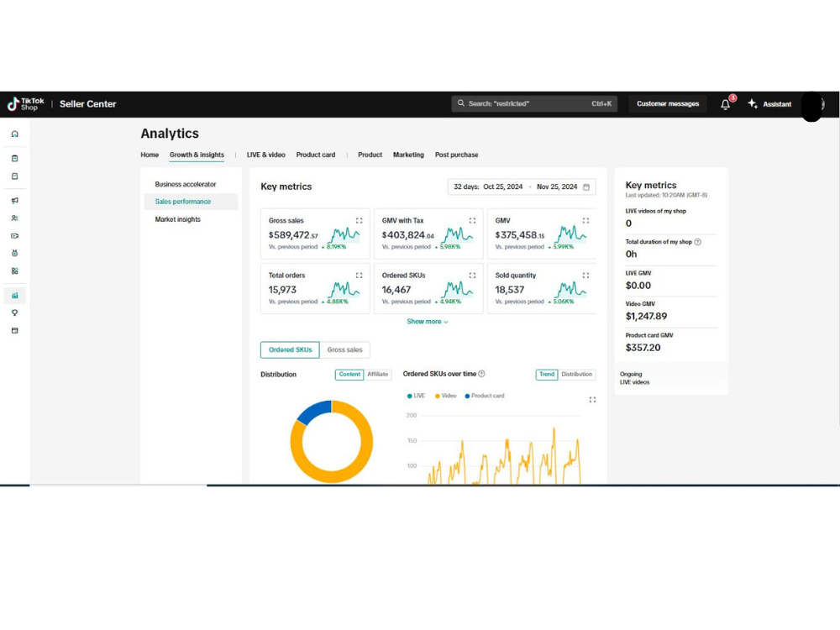Expand the Ordered SKUs over time chart

pos(592,400)
